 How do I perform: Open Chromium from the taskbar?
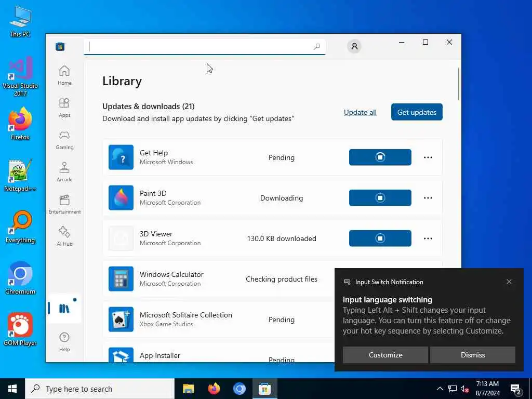tap(239, 389)
